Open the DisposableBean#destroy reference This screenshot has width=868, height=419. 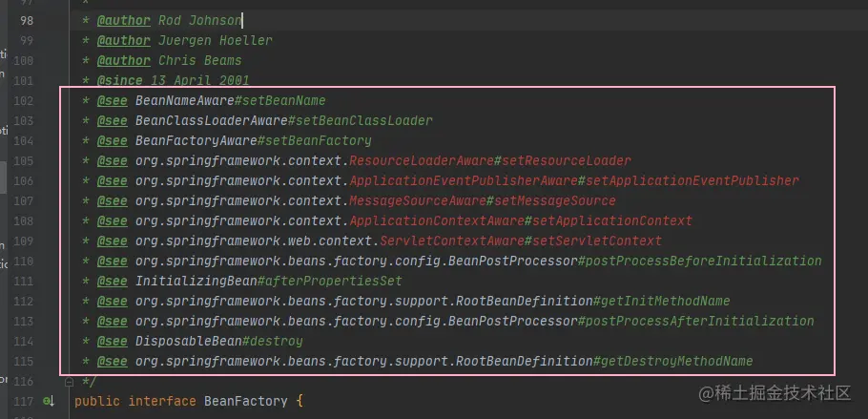219,341
